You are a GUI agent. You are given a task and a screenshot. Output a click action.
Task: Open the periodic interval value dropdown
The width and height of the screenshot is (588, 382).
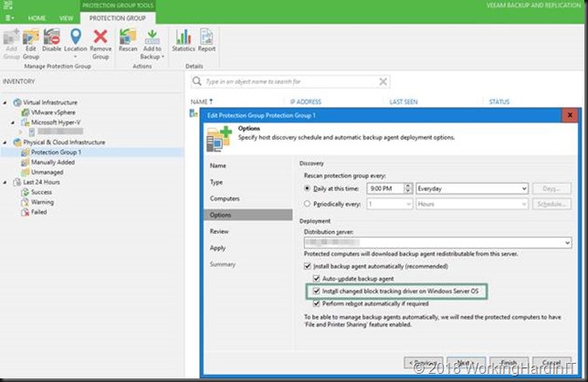(389, 204)
